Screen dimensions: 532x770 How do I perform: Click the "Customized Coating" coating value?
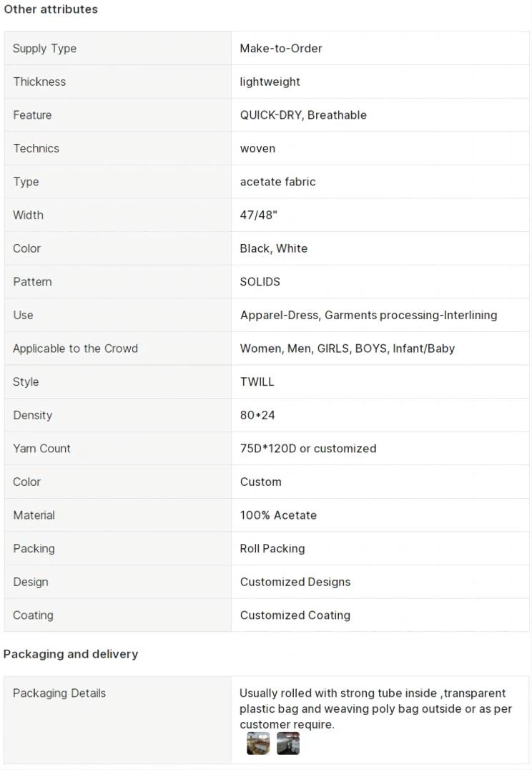[295, 615]
